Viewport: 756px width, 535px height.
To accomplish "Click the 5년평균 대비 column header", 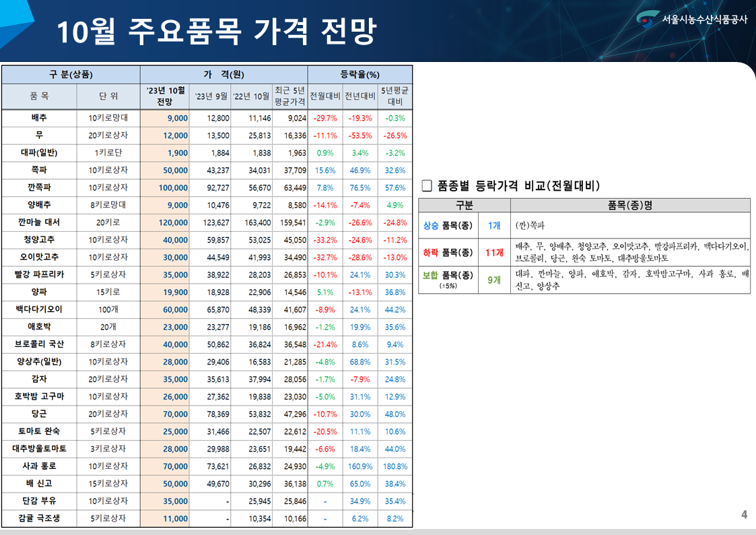I will [395, 96].
